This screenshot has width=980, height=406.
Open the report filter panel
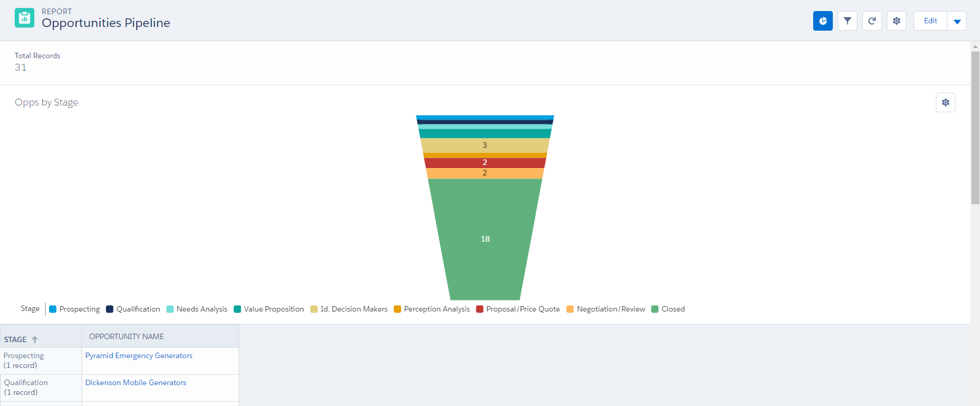[847, 21]
